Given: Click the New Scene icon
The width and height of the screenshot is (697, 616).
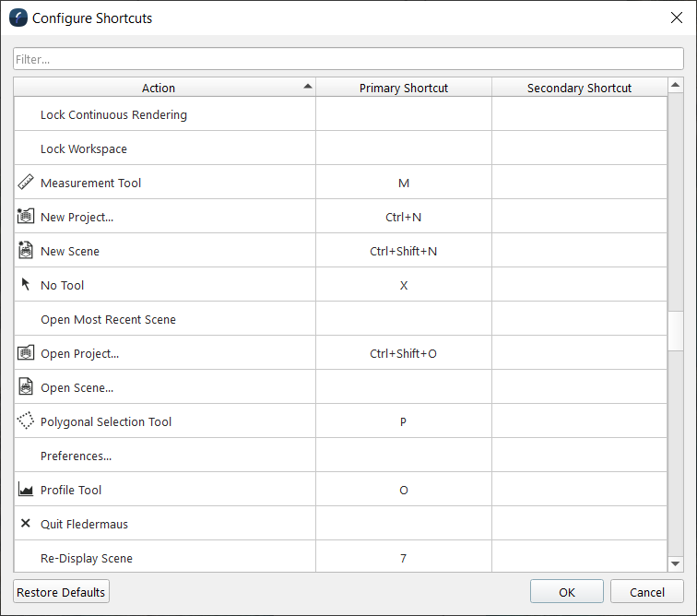Looking at the screenshot, I should coord(26,251).
